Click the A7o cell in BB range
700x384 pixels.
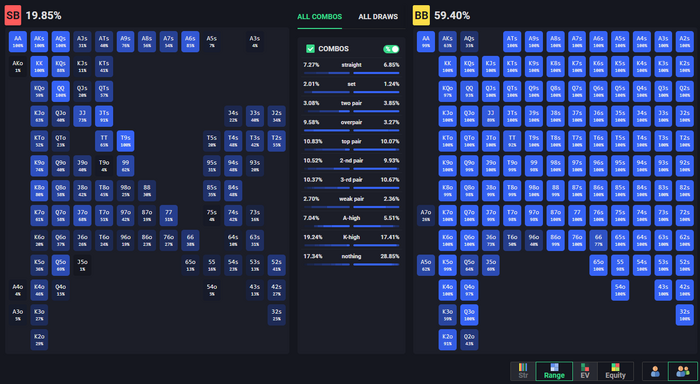(x=426, y=215)
